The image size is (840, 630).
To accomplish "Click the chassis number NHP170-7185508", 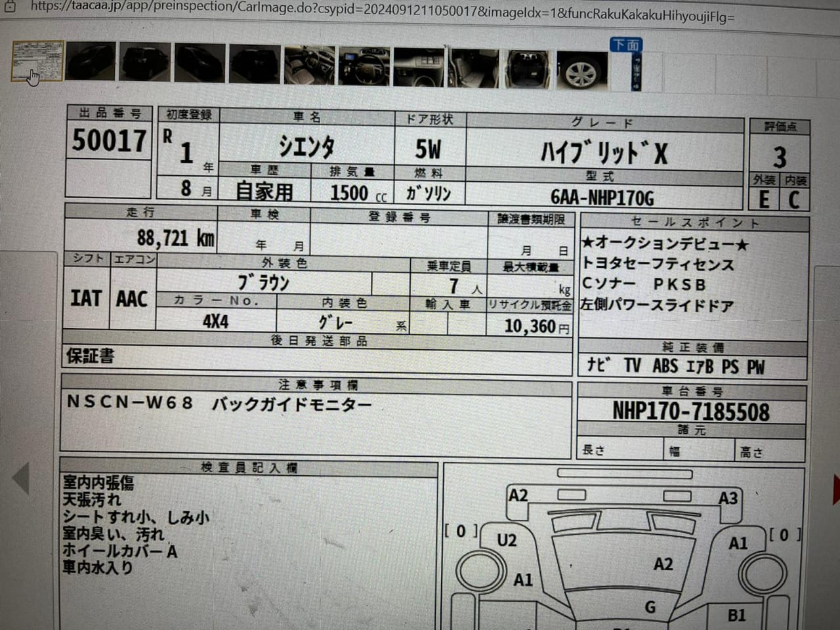I will click(690, 412).
